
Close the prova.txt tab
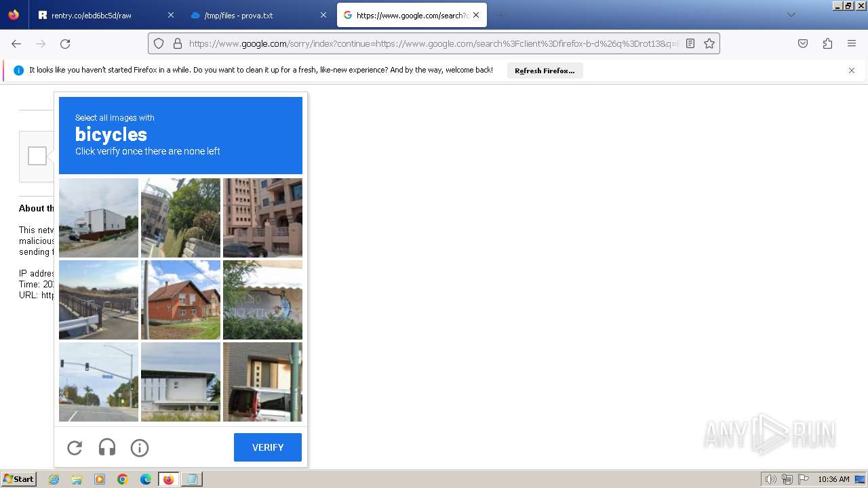tap(323, 15)
